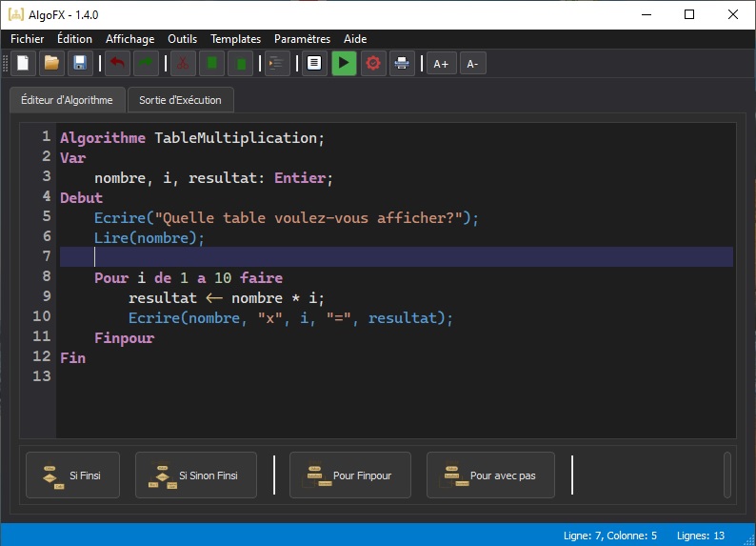
Task: Click the 'Fin' keyword on line 12
Action: 72,358
